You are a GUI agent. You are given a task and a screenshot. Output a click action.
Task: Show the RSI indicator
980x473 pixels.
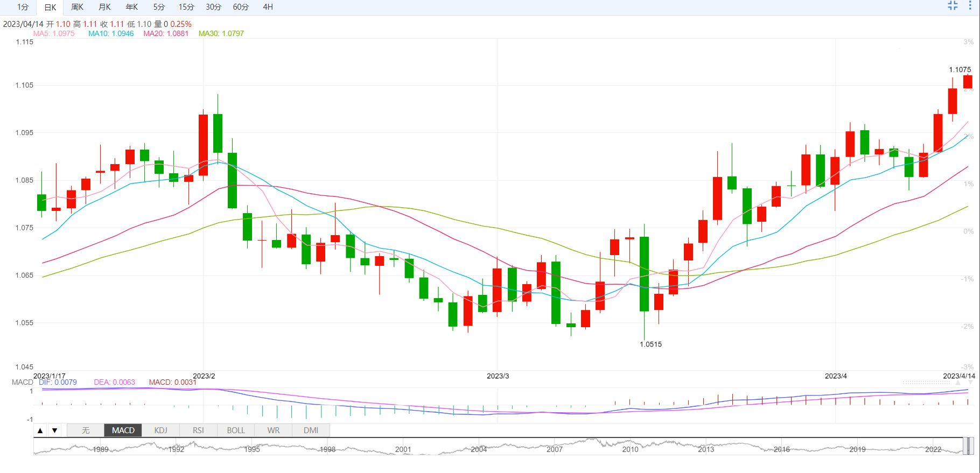point(198,430)
